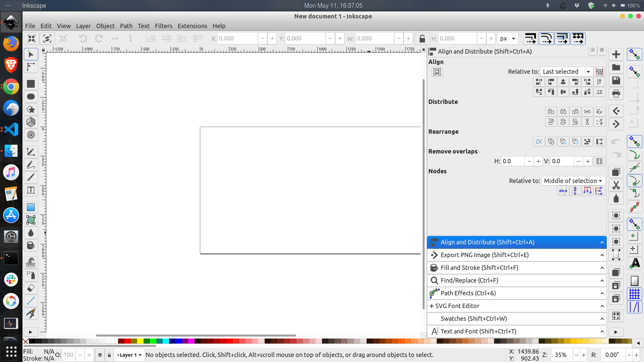Image resolution: width=644 pixels, height=362 pixels.
Task: Activate the Spiral tool
Action: coord(31,135)
